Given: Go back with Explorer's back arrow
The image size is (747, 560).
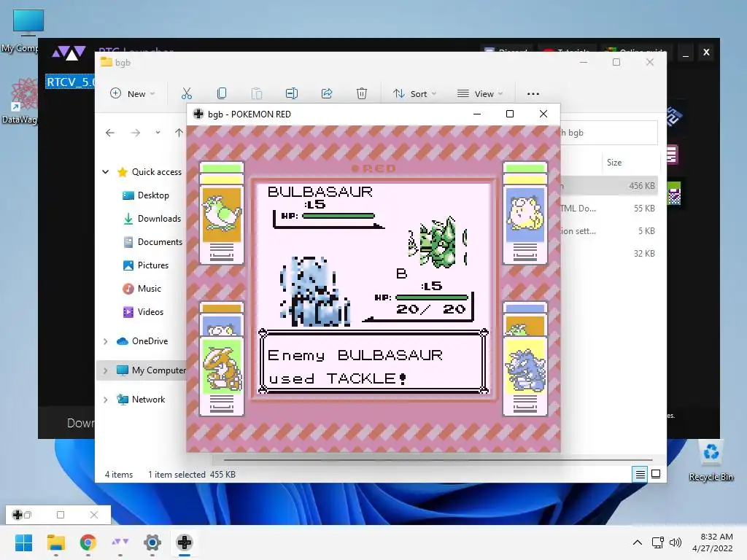Looking at the screenshot, I should click(110, 133).
